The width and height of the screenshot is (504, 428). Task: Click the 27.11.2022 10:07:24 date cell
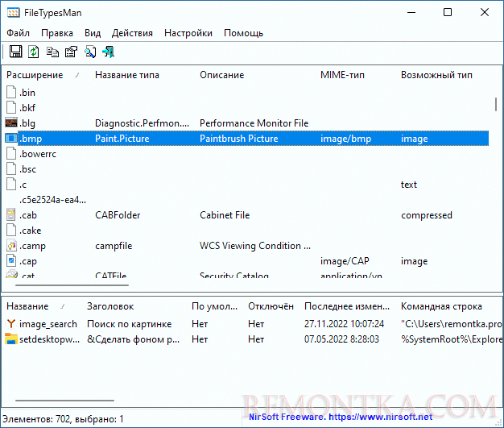[344, 324]
